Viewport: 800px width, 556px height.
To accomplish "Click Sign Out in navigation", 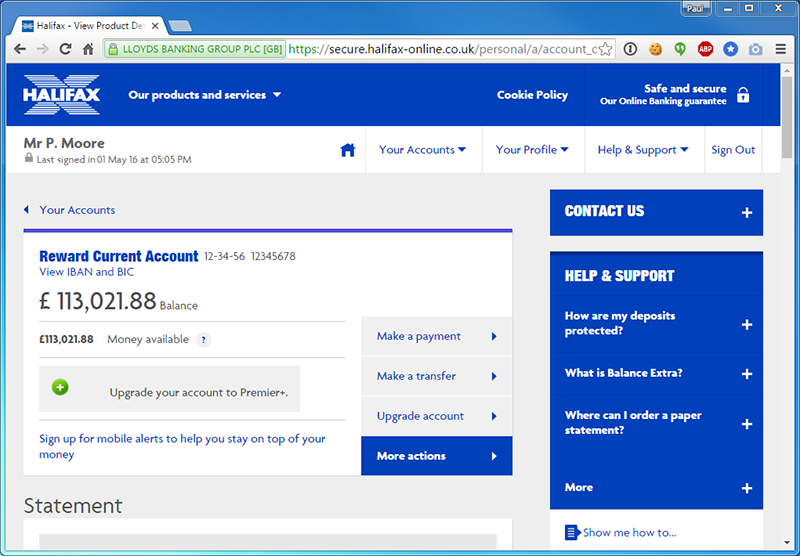I will 733,150.
